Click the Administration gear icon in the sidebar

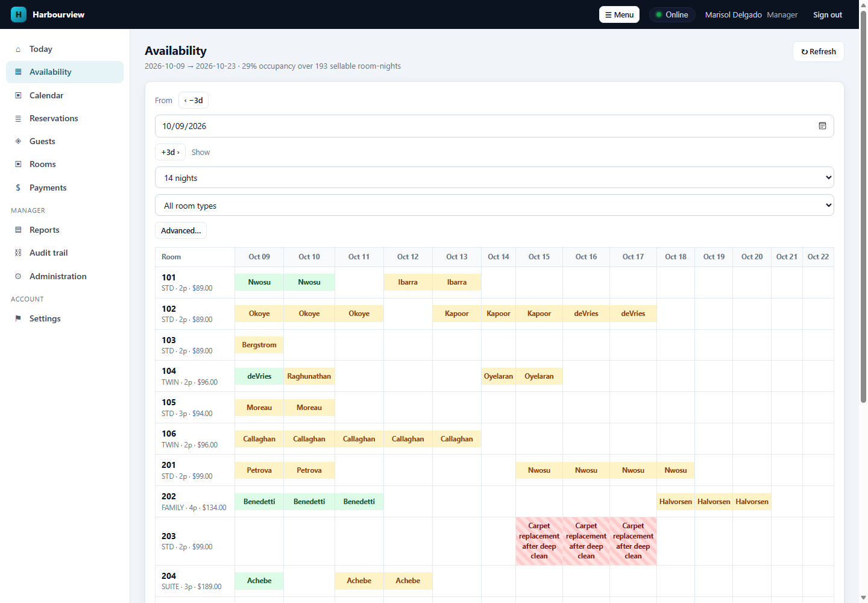18,276
